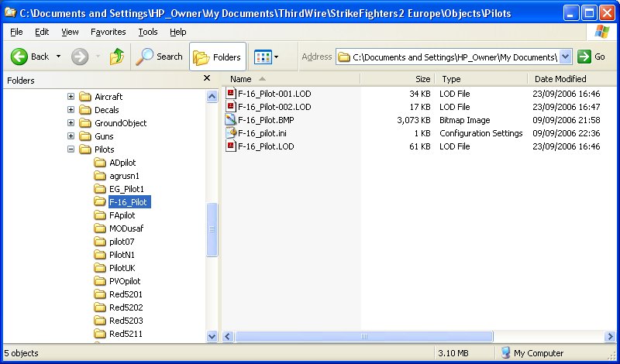
Task: Expand the Decals folder node
Action: (71, 110)
